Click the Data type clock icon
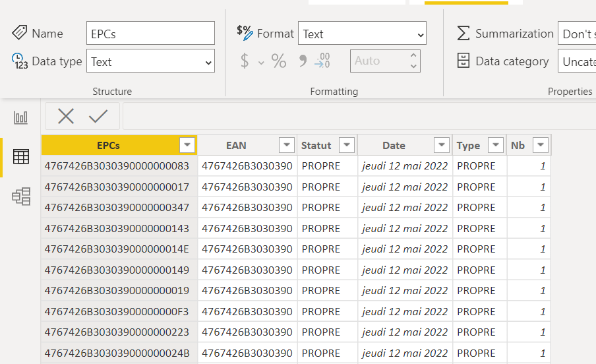This screenshot has width=596, height=364. pos(19,61)
